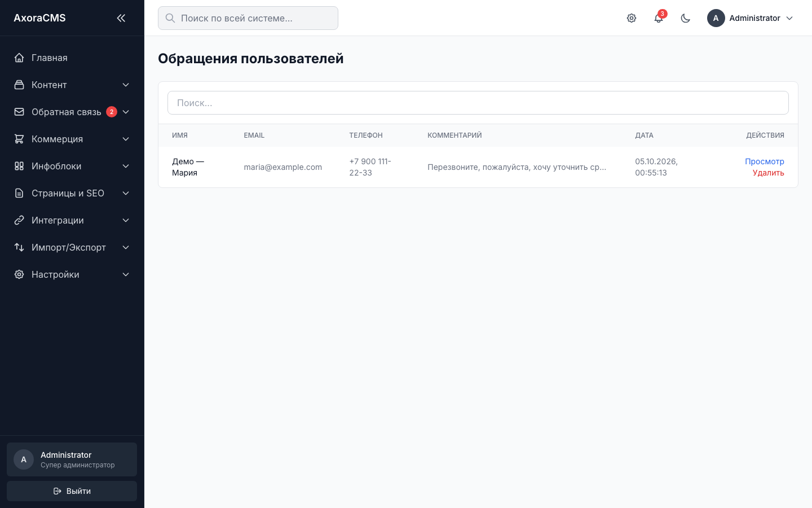Click Administrator name in header

pyautogui.click(x=754, y=18)
